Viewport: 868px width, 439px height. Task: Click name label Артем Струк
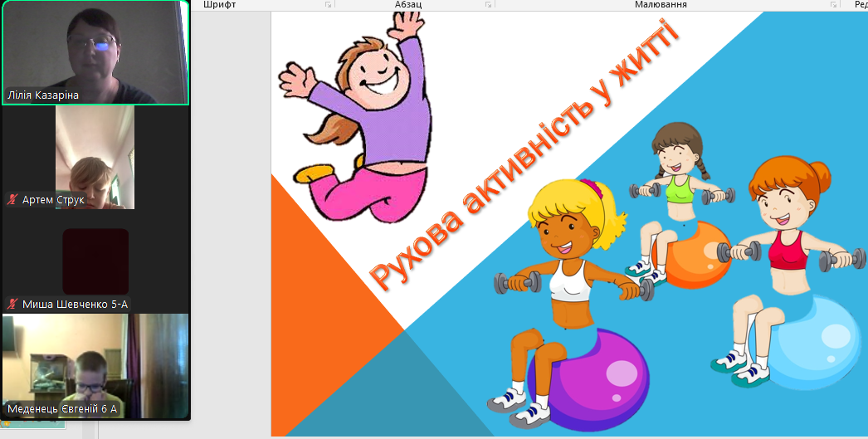point(53,199)
